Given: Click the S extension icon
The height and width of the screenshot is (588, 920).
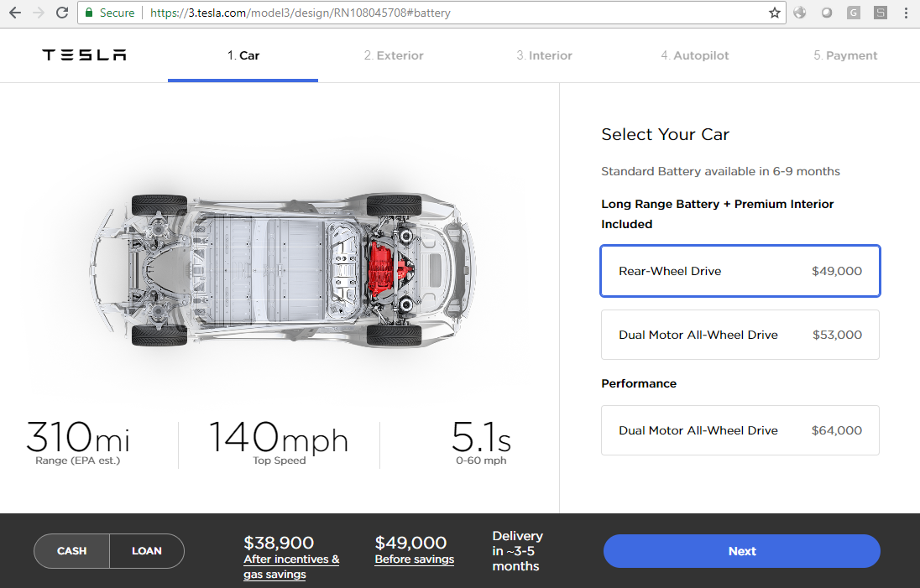Looking at the screenshot, I should [880, 13].
